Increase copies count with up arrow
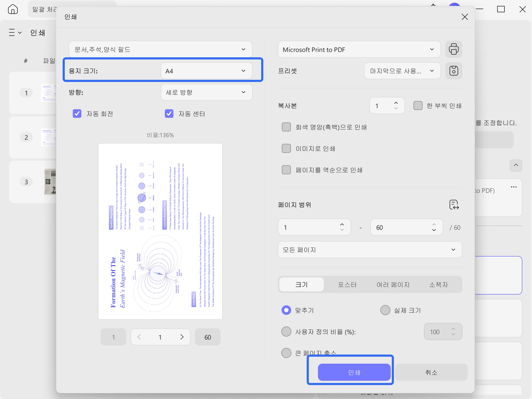Screen dimensions: 532x399 pyautogui.click(x=396, y=103)
